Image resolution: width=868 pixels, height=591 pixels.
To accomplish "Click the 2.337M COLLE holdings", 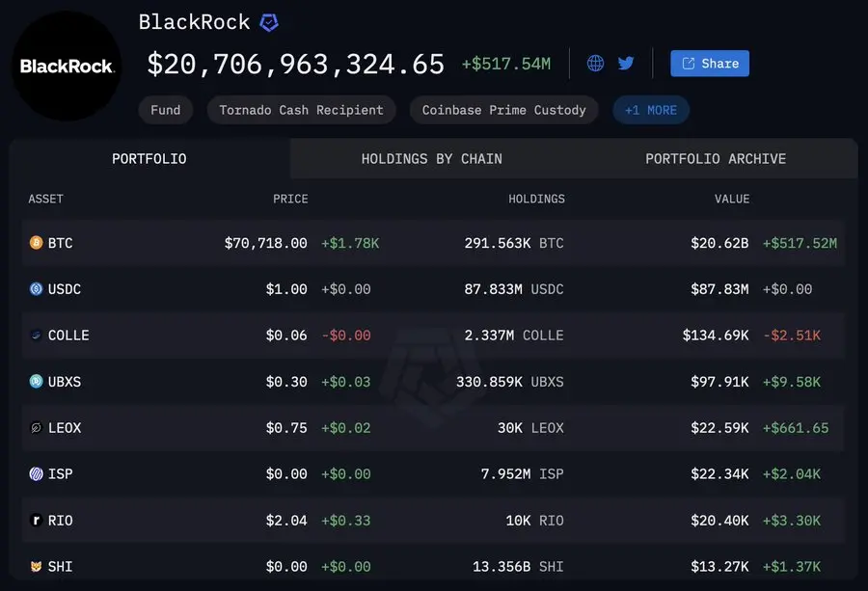I will point(514,336).
